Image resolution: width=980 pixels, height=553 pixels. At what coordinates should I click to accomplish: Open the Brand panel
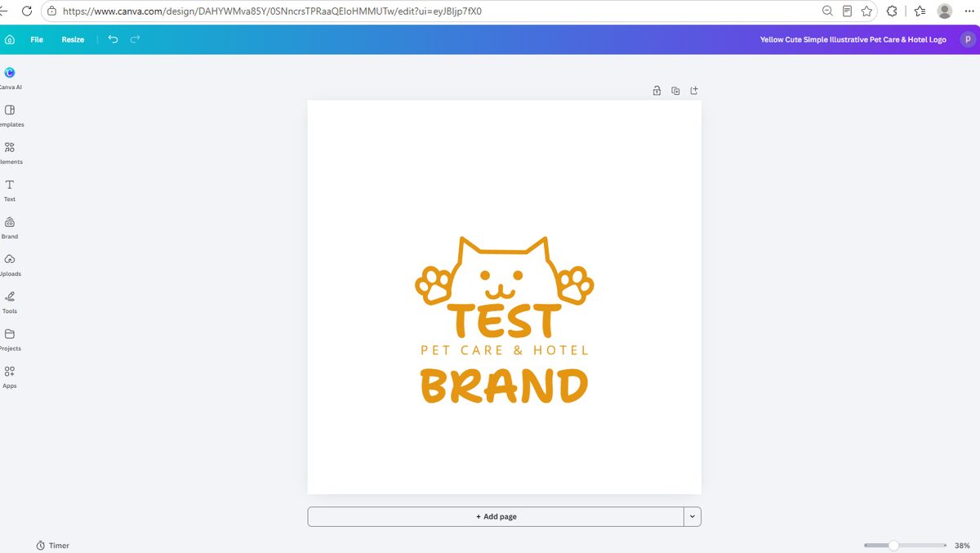tap(10, 227)
